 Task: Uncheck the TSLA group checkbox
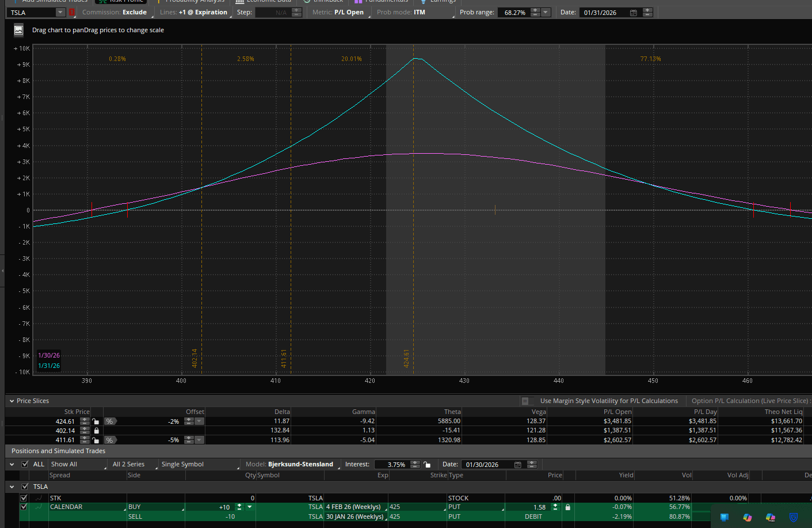click(25, 487)
